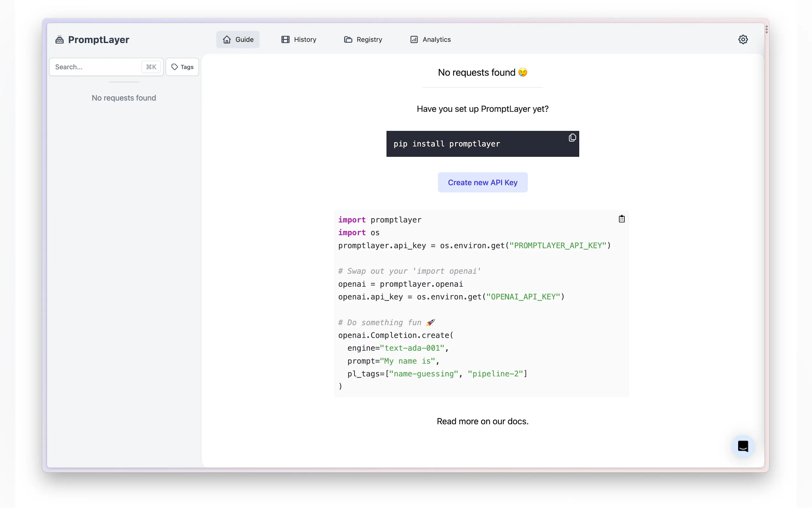The width and height of the screenshot is (812, 508).
Task: Click the tag icon in Tags button
Action: [175, 67]
